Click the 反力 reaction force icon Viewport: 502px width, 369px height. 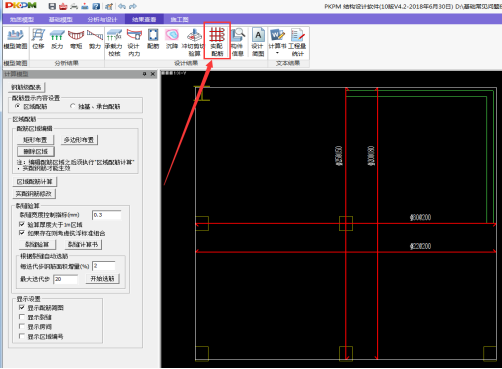(x=57, y=39)
